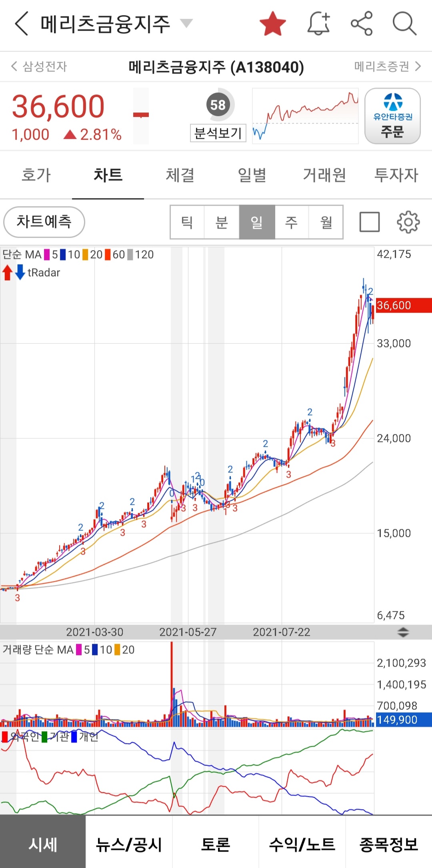
Task: Open the 체결 tab
Action: click(x=180, y=175)
